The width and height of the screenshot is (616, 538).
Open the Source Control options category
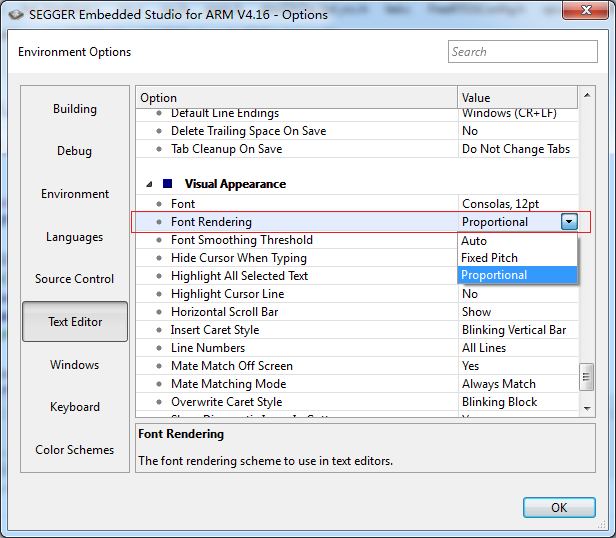point(75,279)
